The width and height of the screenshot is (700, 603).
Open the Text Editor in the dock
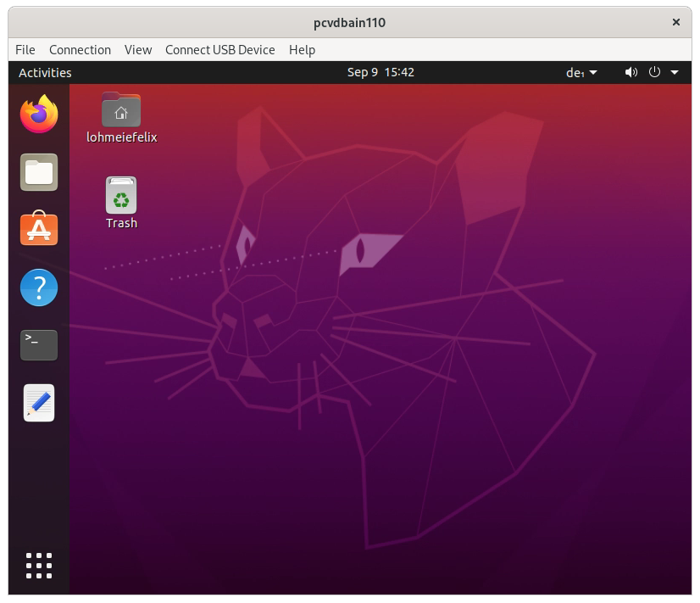[x=39, y=403]
